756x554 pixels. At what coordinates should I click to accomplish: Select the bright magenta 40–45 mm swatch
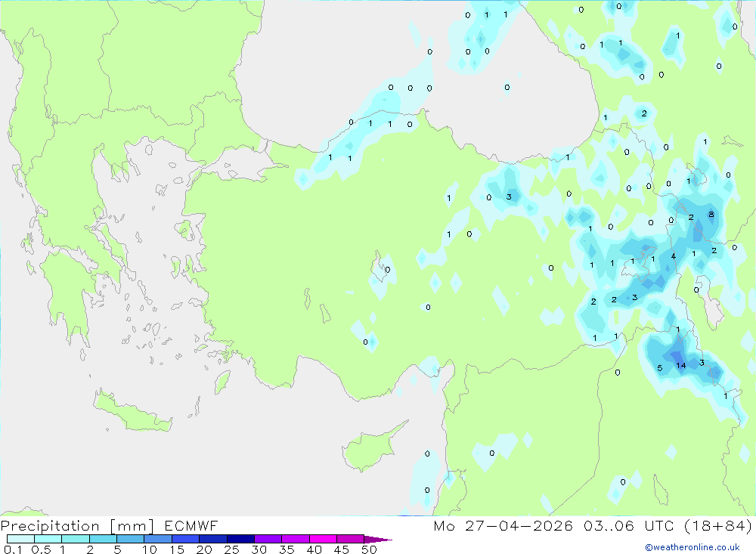[x=323, y=539]
